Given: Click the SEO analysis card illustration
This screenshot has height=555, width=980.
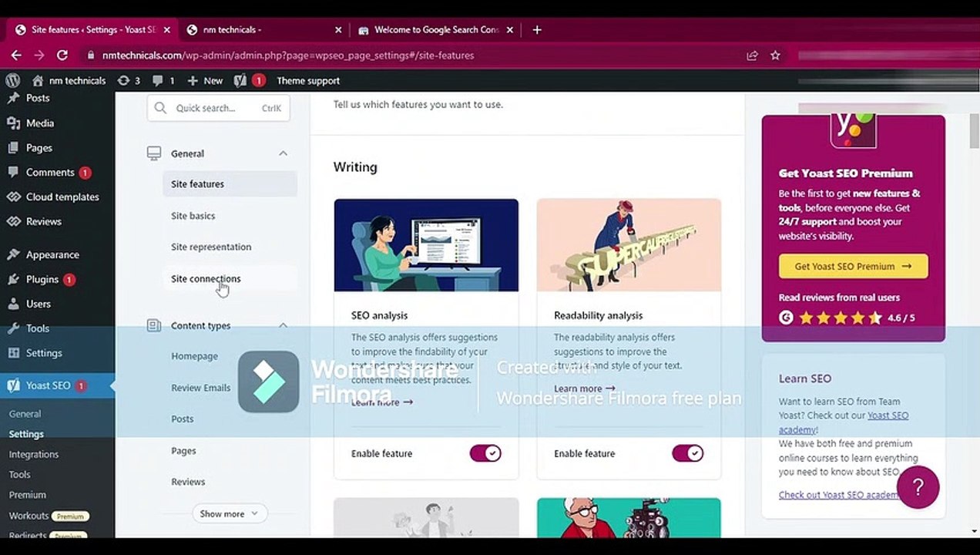Looking at the screenshot, I should click(426, 245).
